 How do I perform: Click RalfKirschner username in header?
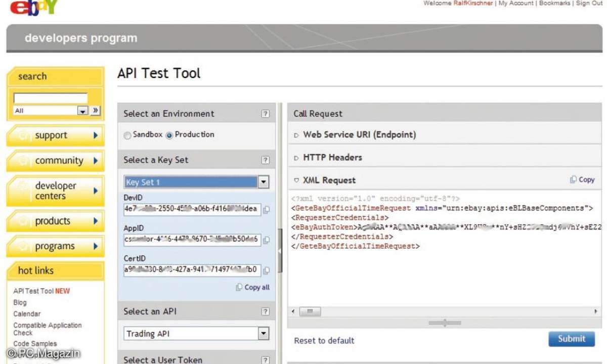(473, 3)
